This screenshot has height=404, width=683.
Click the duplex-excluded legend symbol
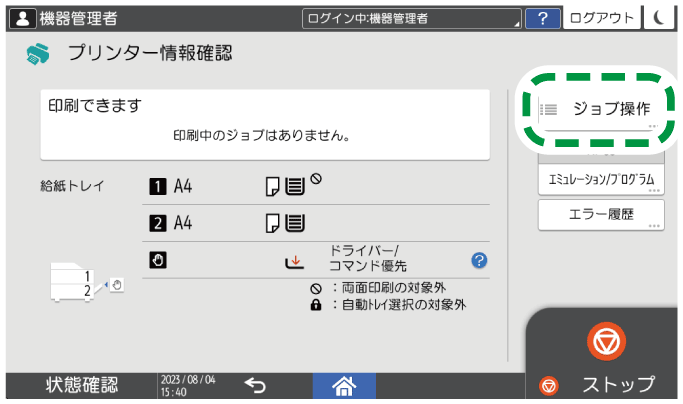point(316,289)
